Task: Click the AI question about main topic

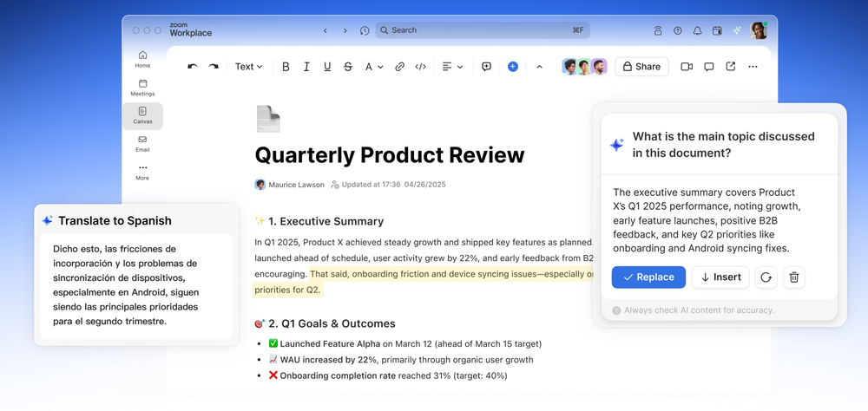Action: pyautogui.click(x=724, y=145)
